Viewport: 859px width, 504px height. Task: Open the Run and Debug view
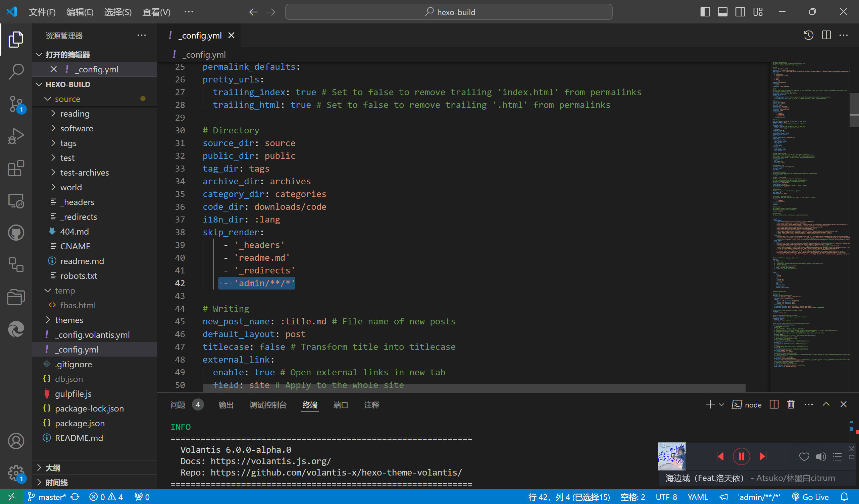pos(16,136)
